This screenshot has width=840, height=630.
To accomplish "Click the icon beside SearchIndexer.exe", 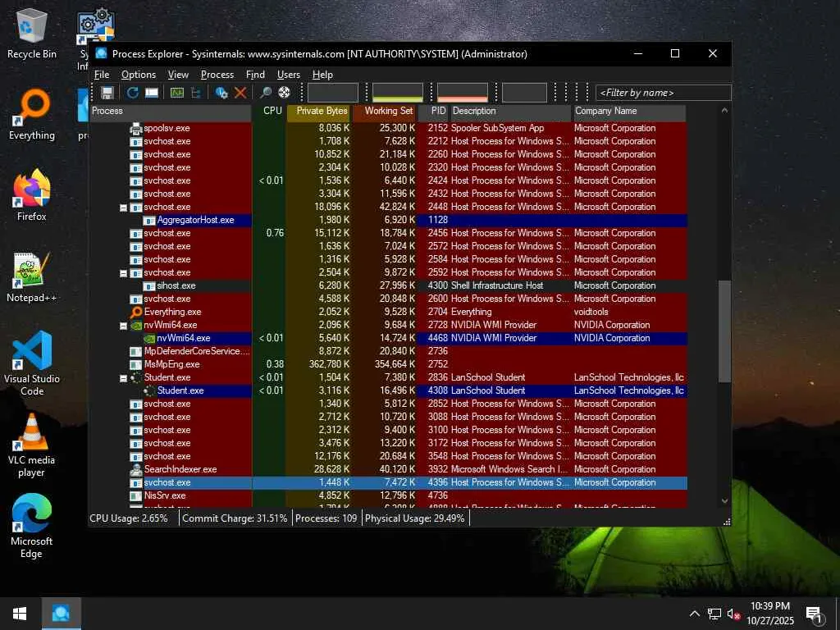I will (136, 469).
